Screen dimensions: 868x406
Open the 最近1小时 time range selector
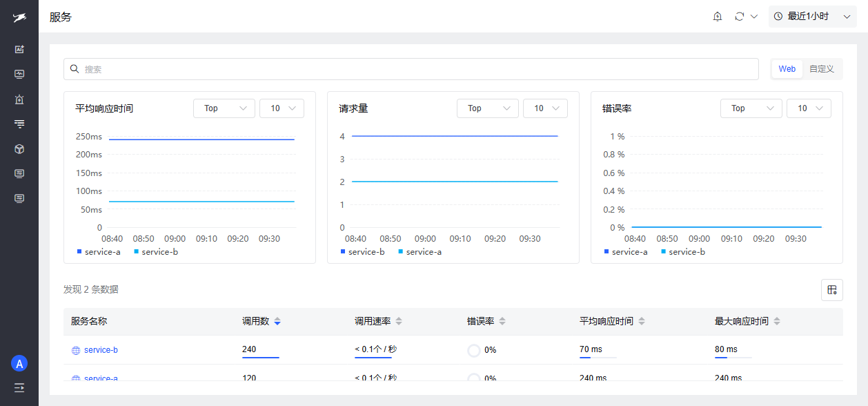pyautogui.click(x=812, y=16)
